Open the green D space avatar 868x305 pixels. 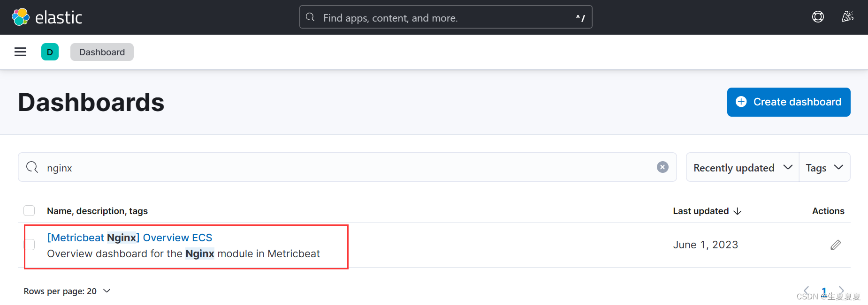tap(50, 52)
